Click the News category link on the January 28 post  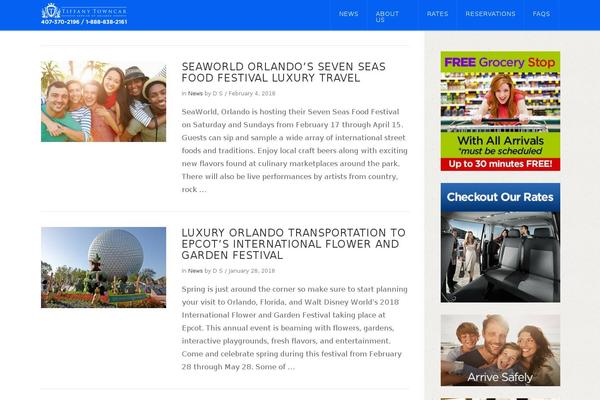click(x=195, y=271)
